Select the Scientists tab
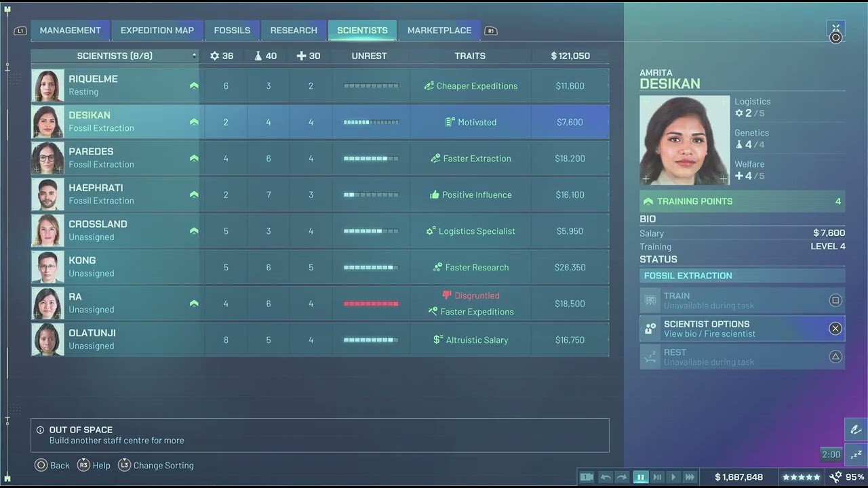The height and width of the screenshot is (488, 868). click(x=362, y=30)
